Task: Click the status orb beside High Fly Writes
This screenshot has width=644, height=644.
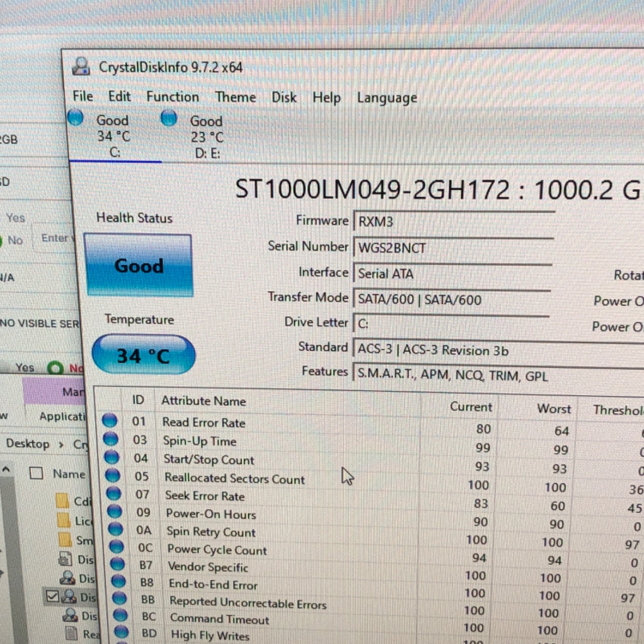Action: coord(122,632)
